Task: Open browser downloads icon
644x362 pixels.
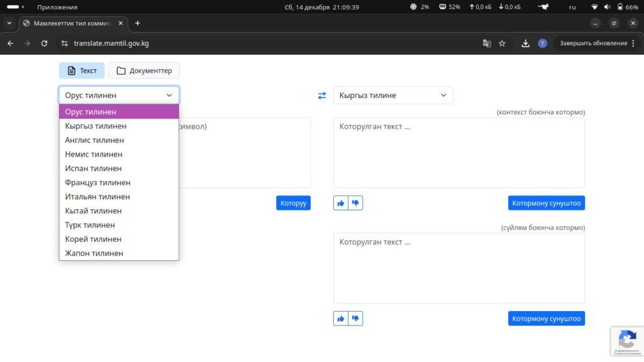Action: (525, 43)
